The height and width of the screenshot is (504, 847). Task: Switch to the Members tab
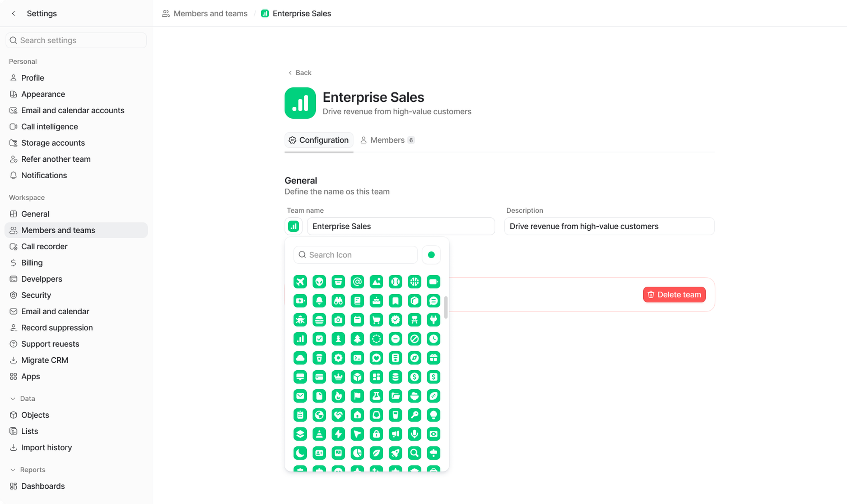[x=387, y=140]
